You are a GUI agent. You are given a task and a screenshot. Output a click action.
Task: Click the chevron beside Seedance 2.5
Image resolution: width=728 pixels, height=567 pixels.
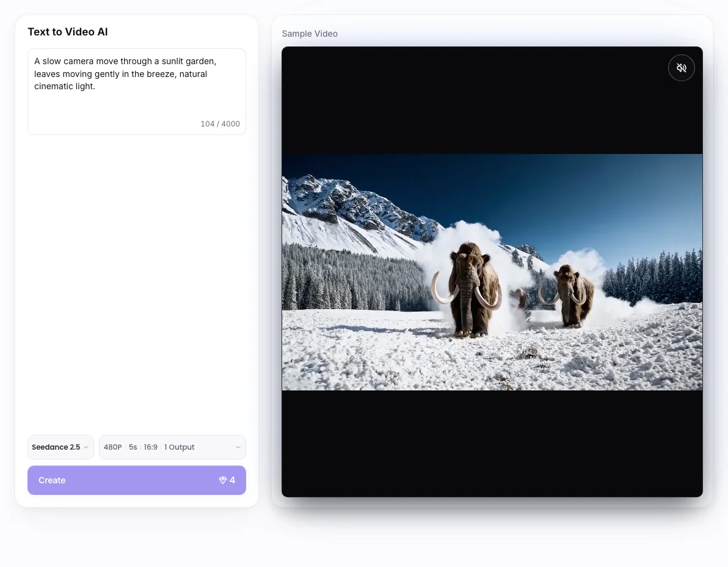click(86, 447)
